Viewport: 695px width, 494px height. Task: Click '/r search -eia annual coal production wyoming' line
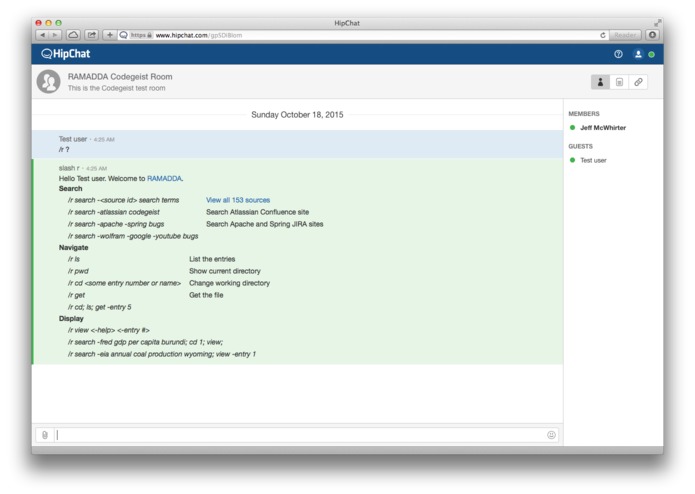point(162,354)
